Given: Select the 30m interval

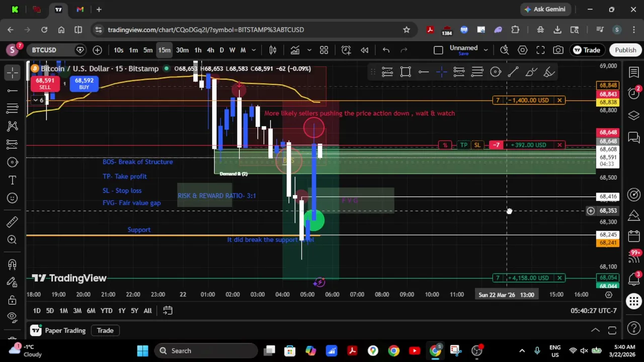Looking at the screenshot, I should coord(182,50).
